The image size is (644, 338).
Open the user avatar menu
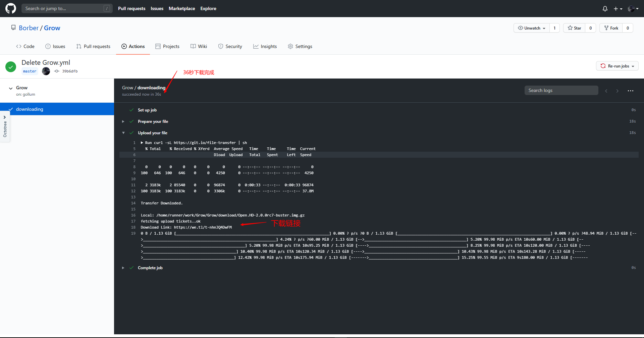click(x=633, y=9)
